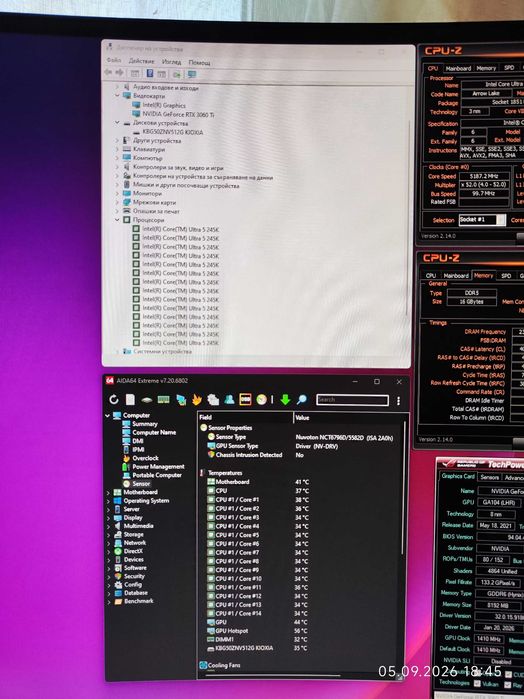Select DMI in AIDA64 tree
Viewport: 524px width, 699px height.
click(x=138, y=441)
